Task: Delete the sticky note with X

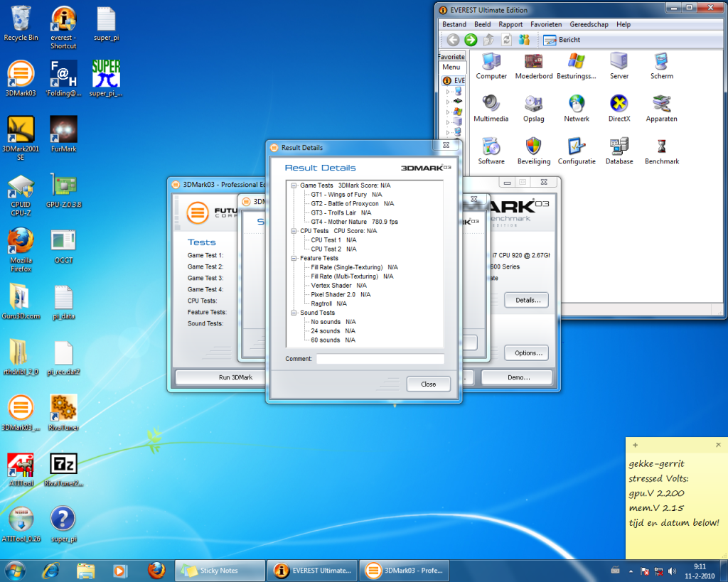Action: click(x=718, y=445)
